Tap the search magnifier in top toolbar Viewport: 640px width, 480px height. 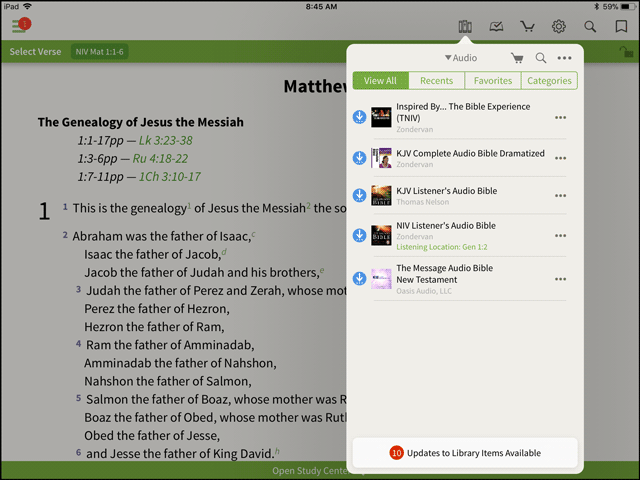(x=590, y=27)
